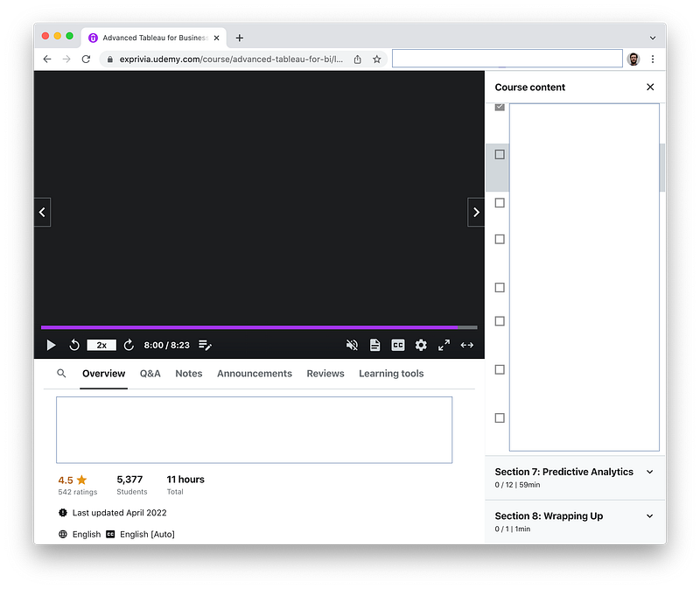Click the 11 hours total text

(185, 480)
